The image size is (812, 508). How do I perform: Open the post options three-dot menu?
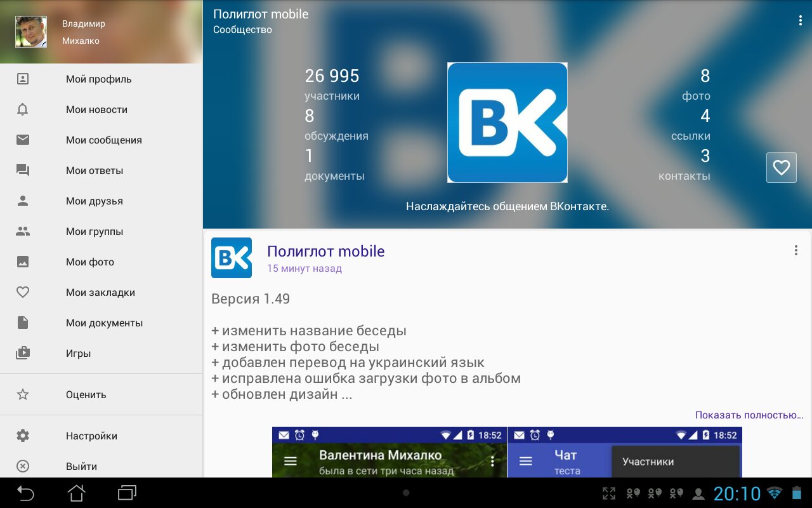tap(796, 250)
